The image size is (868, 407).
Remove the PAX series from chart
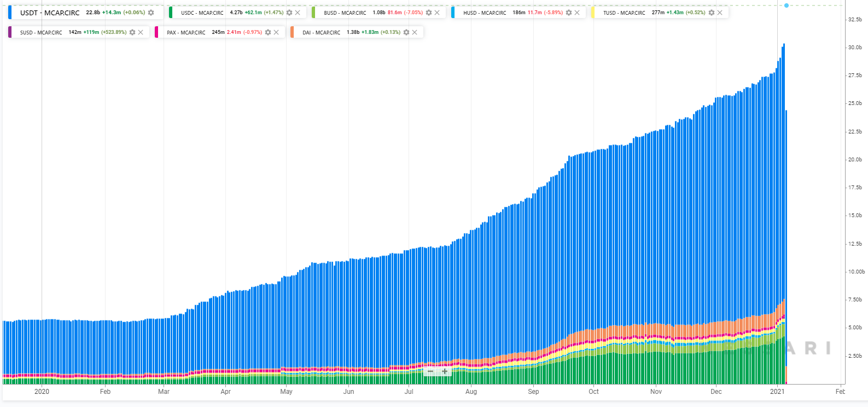(276, 32)
